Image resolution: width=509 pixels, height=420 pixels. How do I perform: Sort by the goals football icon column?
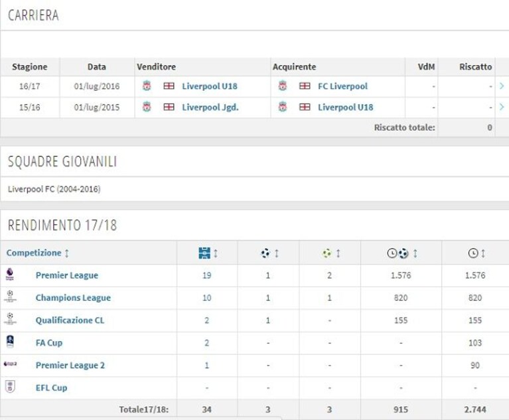point(269,253)
